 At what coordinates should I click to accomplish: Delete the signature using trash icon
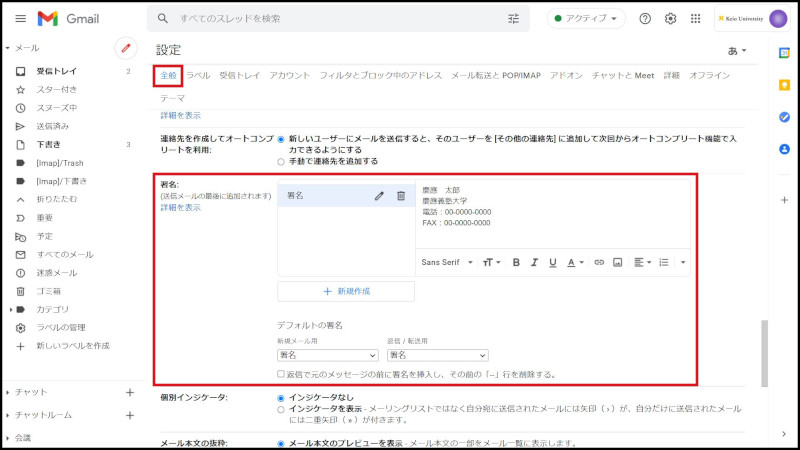[401, 196]
